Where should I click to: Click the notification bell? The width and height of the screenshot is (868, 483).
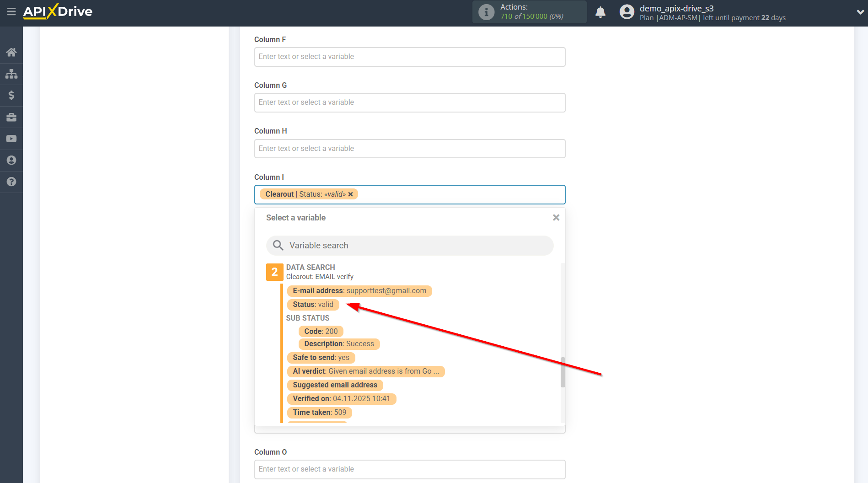pos(600,12)
